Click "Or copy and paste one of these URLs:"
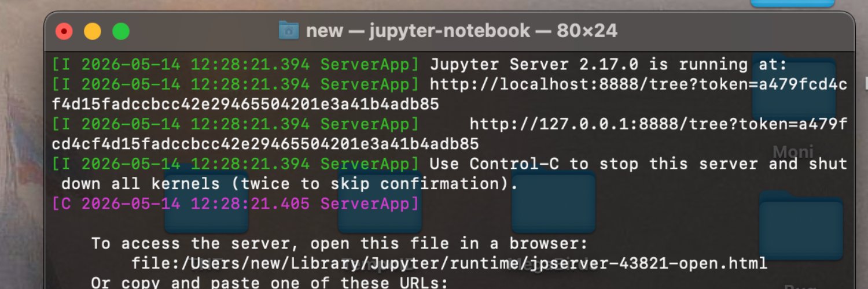 [x=270, y=283]
